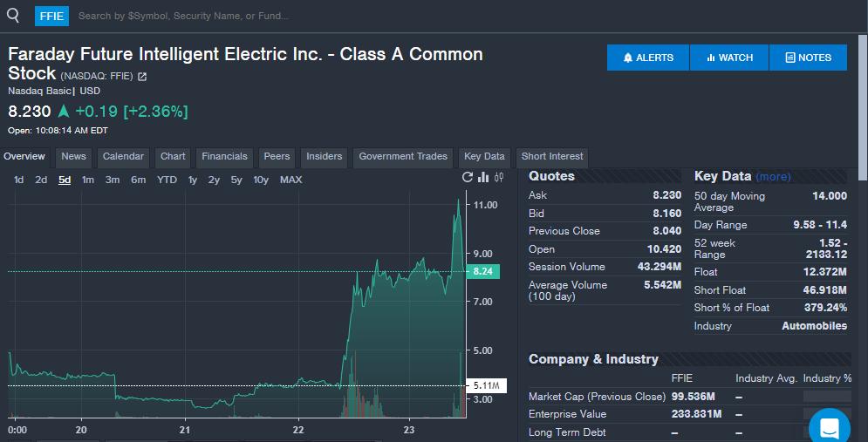Click the Day Range value 9.58 - 11.4
This screenshot has height=442, width=868.
(820, 225)
